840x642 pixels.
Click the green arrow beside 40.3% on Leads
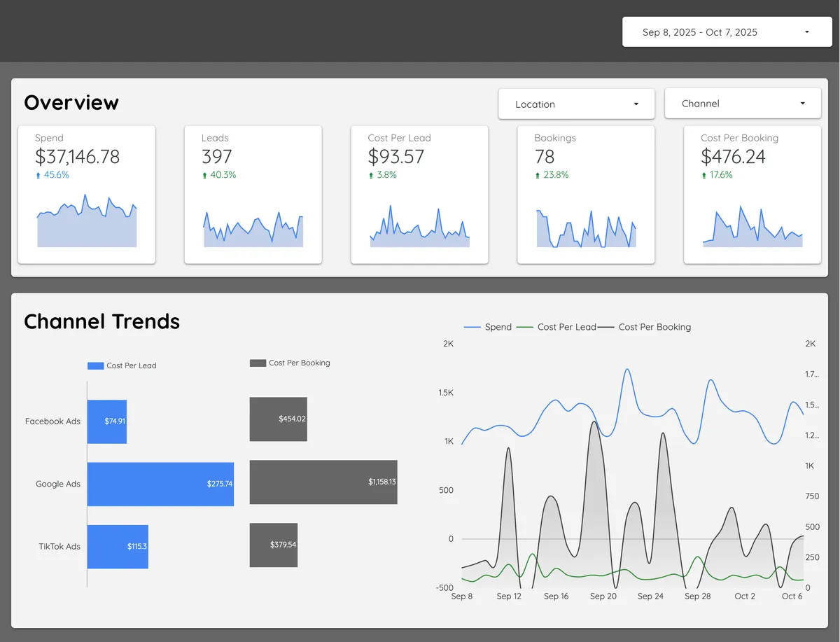click(x=203, y=175)
